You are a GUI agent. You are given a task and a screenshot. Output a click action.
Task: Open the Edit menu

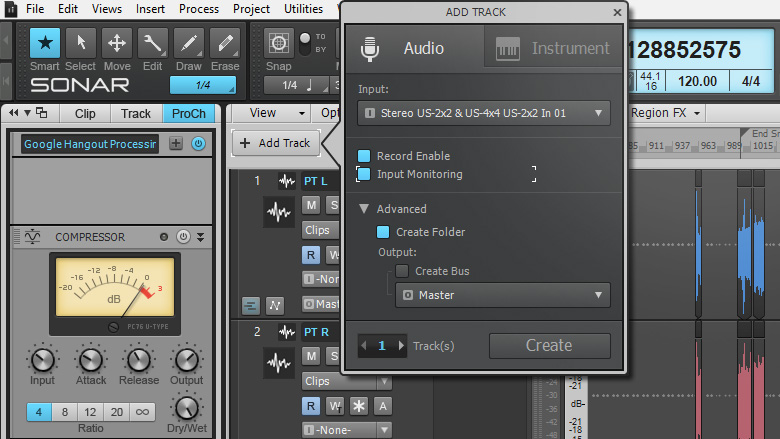tap(68, 9)
